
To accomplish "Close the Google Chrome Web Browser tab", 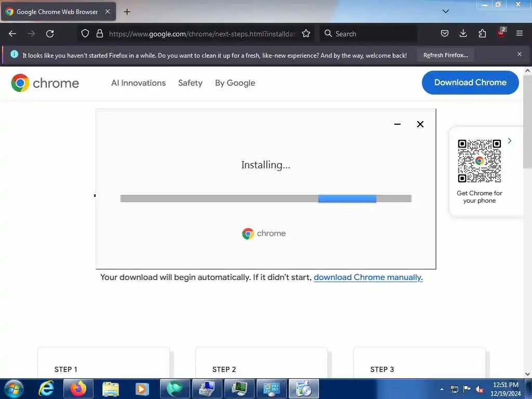I will tap(108, 11).
